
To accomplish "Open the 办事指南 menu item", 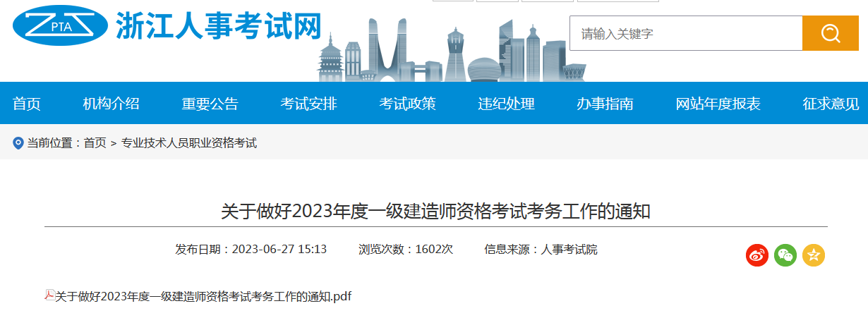I will click(x=605, y=104).
